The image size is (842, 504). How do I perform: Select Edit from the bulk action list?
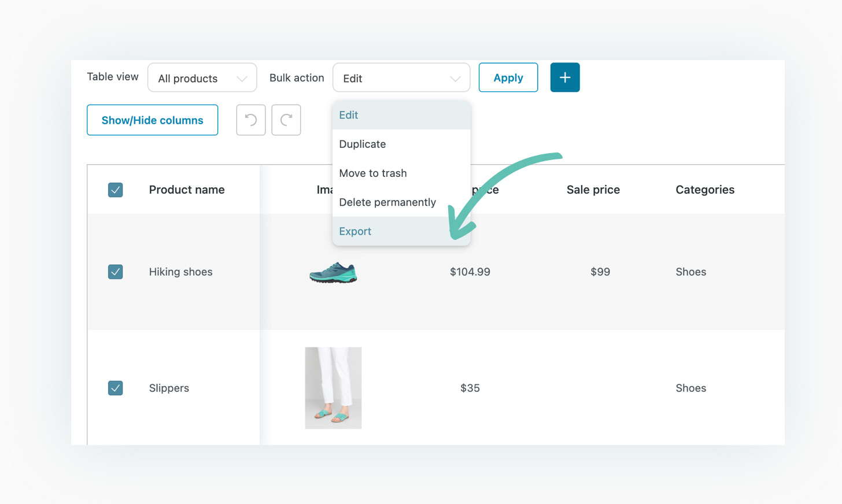(x=401, y=115)
